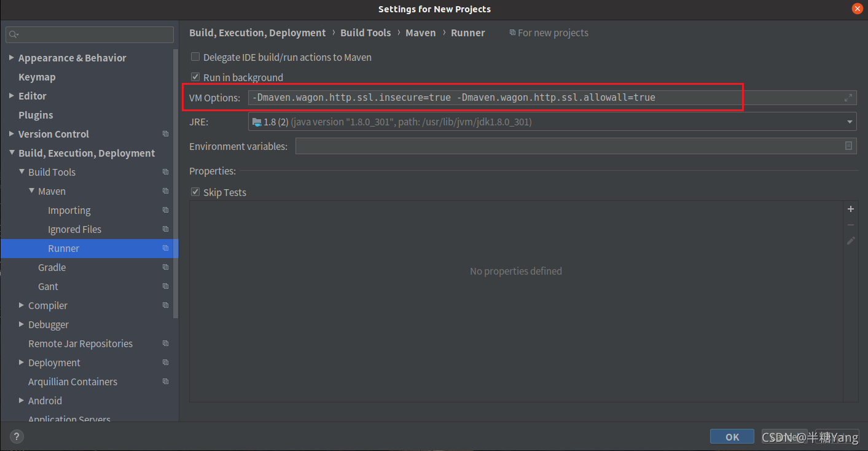Expand the Compiler tree node

pyautogui.click(x=22, y=305)
